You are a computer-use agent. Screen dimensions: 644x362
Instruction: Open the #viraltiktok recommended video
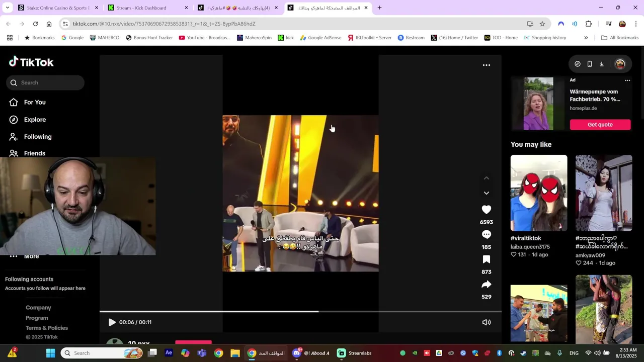click(538, 193)
